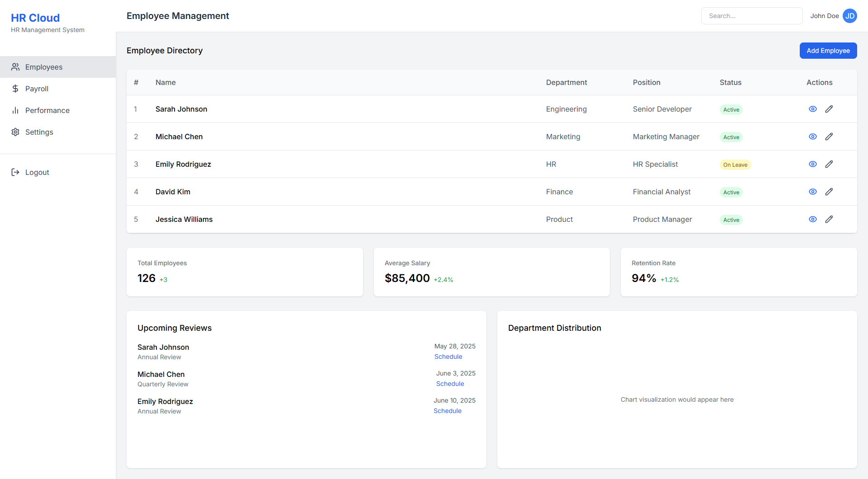Schedule Emily Rodriguez's June 10 review
The image size is (868, 479).
pos(447,411)
